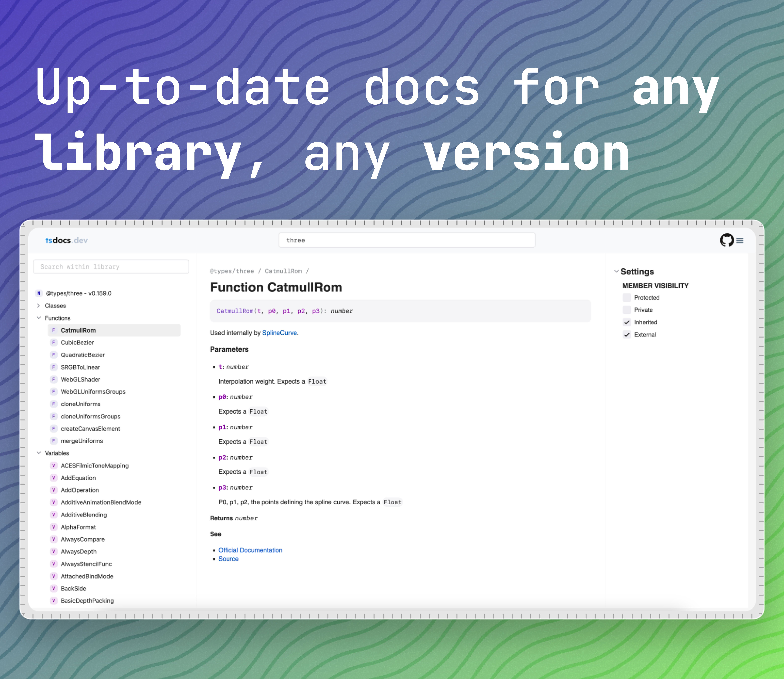The image size is (784, 679).
Task: Open the BackSide variable
Action: (74, 588)
